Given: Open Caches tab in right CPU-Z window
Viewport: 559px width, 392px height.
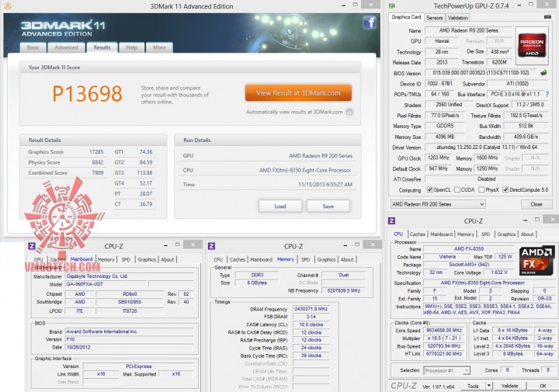Looking at the screenshot, I should [x=417, y=234].
